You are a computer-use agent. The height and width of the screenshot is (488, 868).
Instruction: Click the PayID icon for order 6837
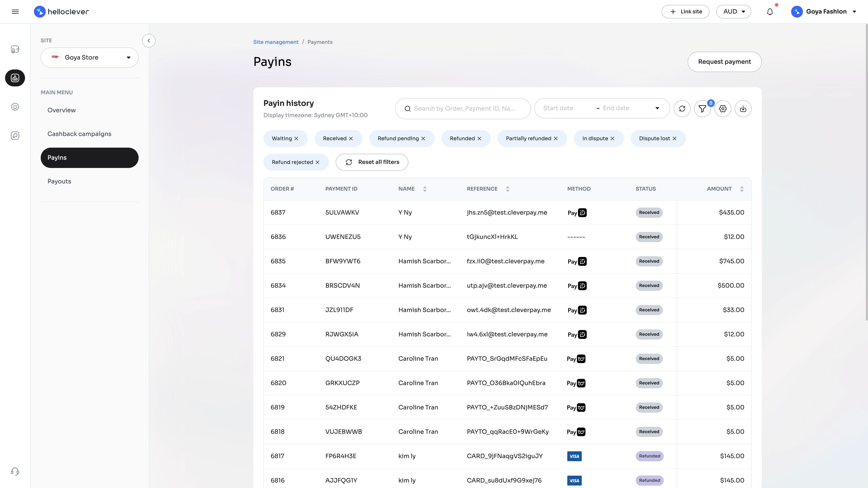tap(577, 213)
